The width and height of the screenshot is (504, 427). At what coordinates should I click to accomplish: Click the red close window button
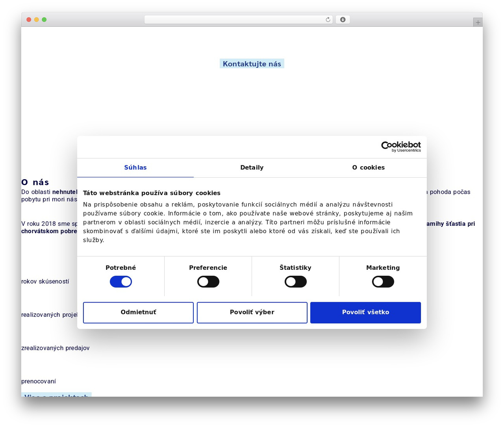point(29,20)
